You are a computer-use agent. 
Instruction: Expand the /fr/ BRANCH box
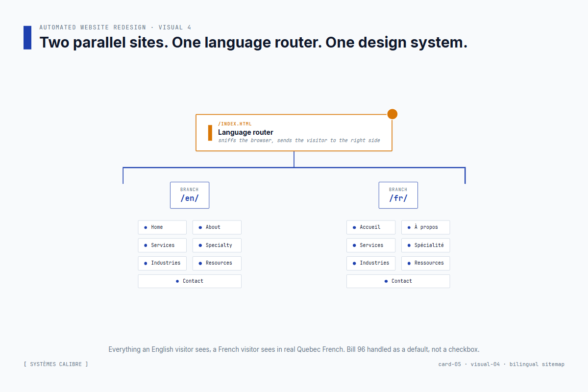coord(398,195)
